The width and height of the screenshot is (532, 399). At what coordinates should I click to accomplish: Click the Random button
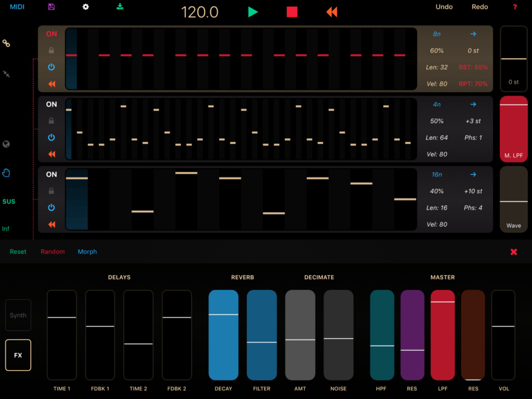tap(52, 251)
